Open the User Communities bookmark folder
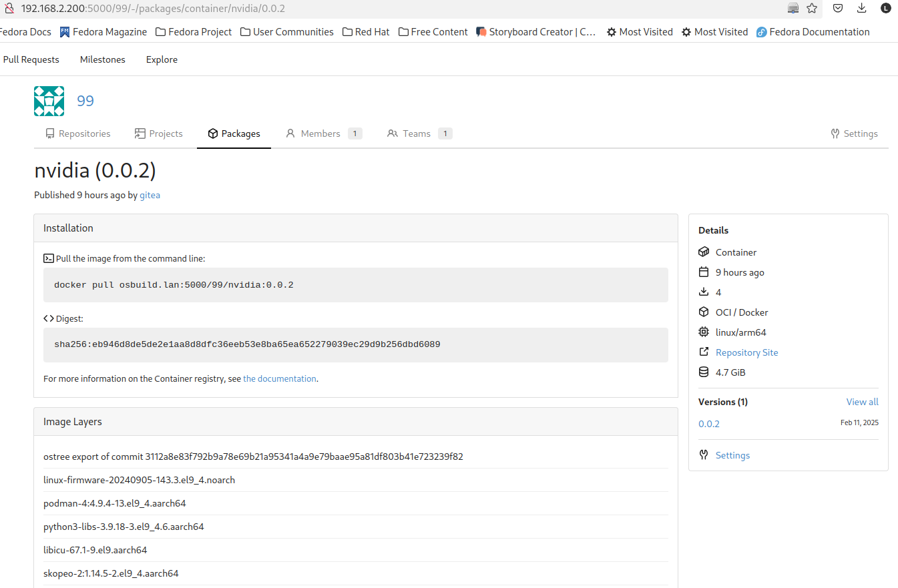898x588 pixels. click(287, 32)
